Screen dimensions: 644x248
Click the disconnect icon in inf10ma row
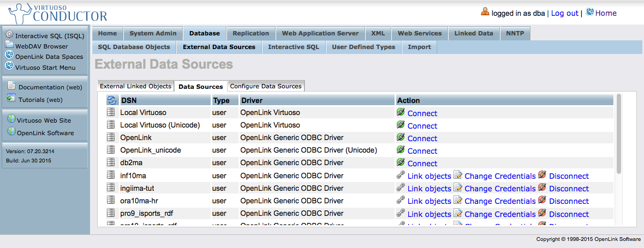click(x=542, y=175)
